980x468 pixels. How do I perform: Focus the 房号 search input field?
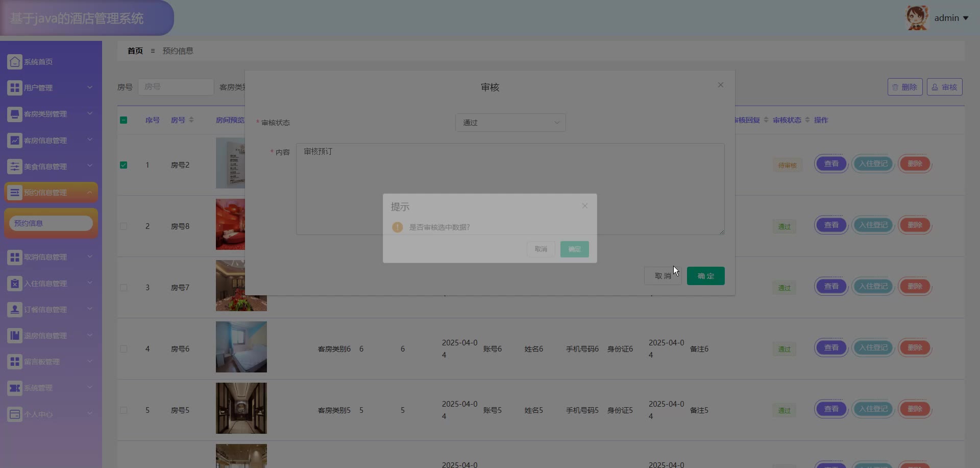[176, 87]
